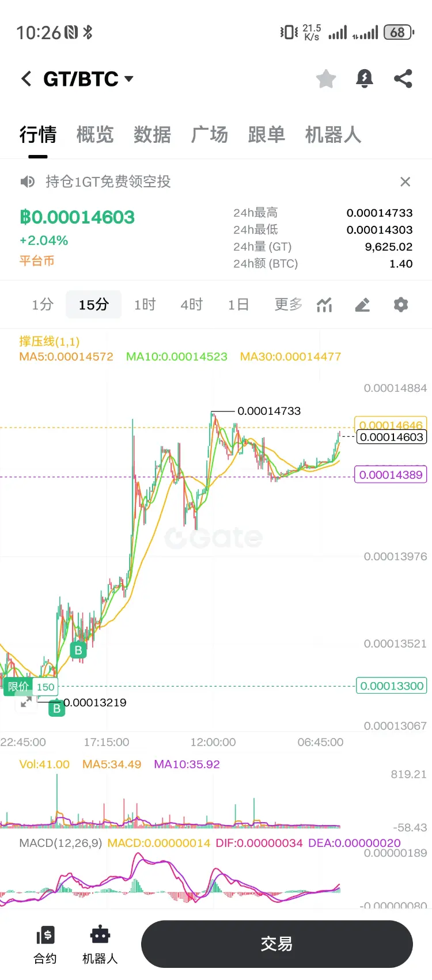Select the 4时 interval

point(192,304)
